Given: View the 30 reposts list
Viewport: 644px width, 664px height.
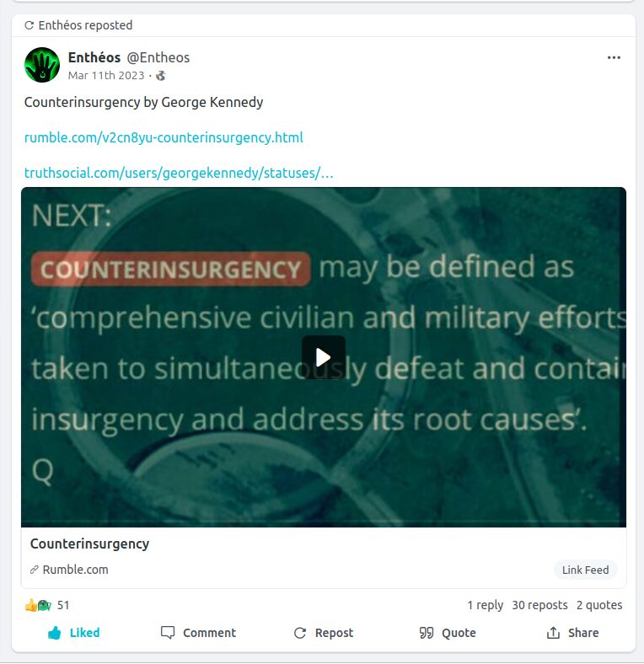Looking at the screenshot, I should click(x=539, y=605).
